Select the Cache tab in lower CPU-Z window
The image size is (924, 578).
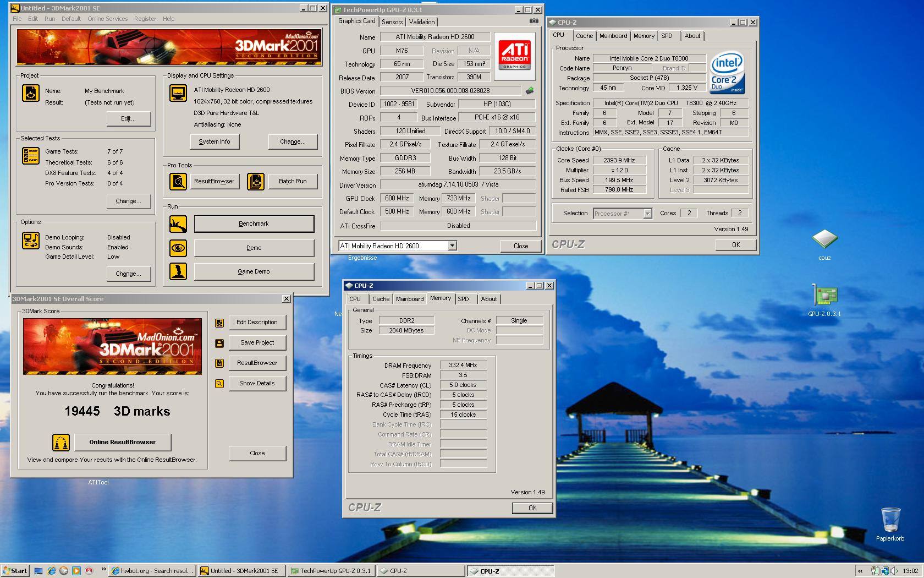381,299
